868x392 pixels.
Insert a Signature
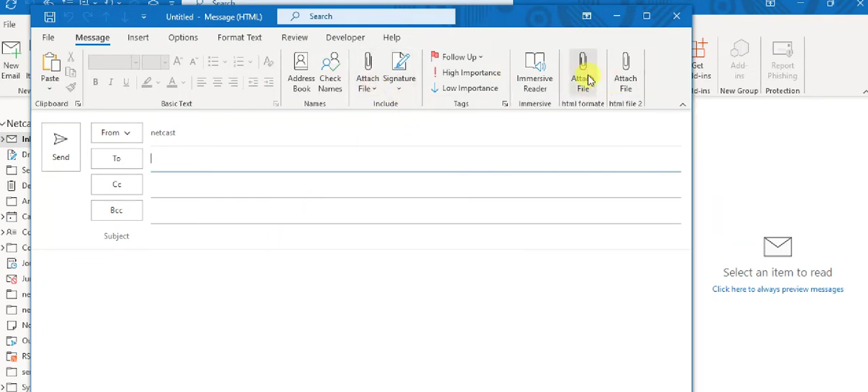[x=399, y=73]
